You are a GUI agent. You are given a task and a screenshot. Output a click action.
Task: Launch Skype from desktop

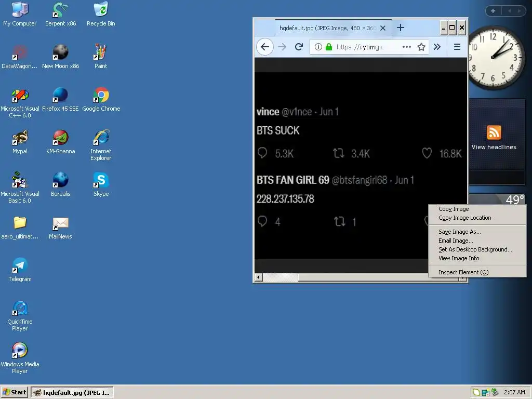tap(101, 184)
